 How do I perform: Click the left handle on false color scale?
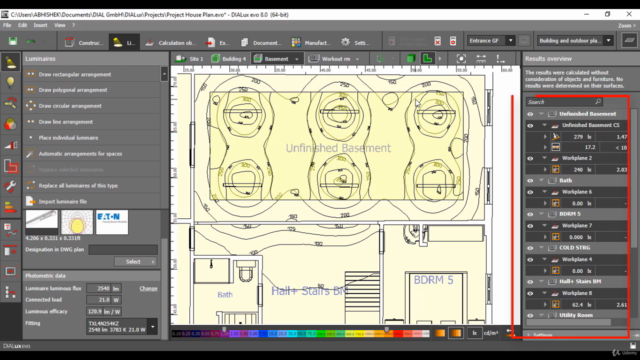[x=224, y=329]
